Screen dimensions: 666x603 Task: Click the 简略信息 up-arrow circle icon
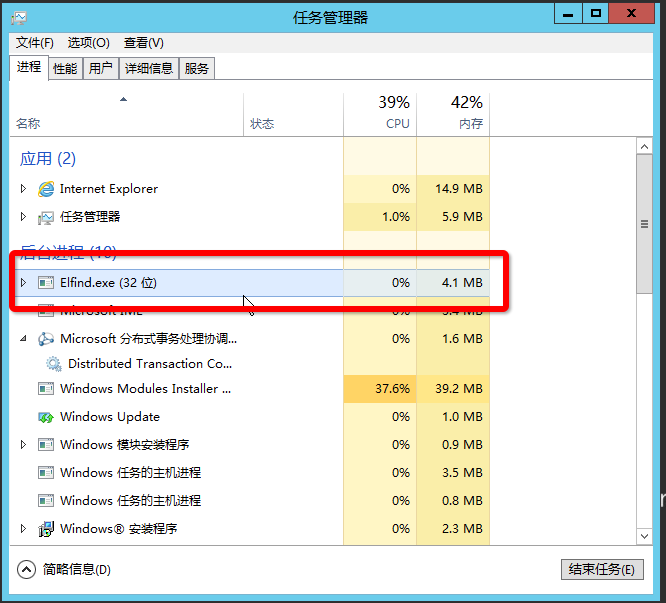[x=26, y=569]
